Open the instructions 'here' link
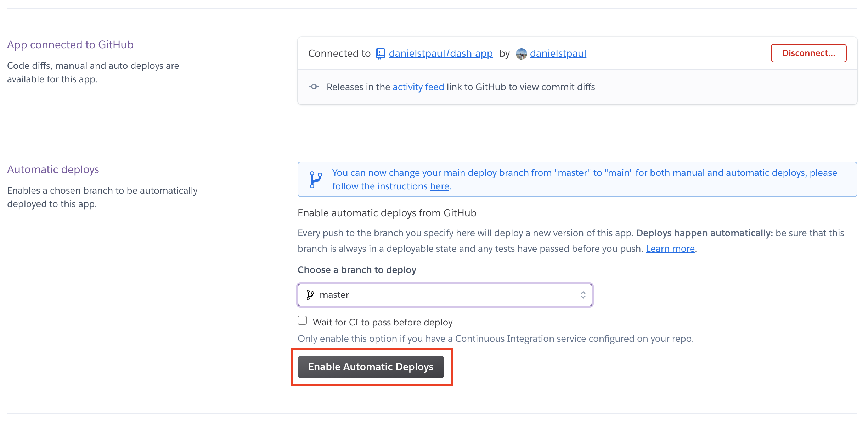868x424 pixels. coord(439,186)
